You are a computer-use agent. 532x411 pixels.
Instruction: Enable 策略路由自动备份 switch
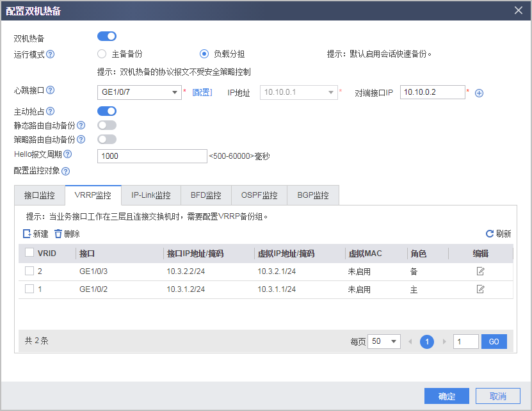point(107,139)
